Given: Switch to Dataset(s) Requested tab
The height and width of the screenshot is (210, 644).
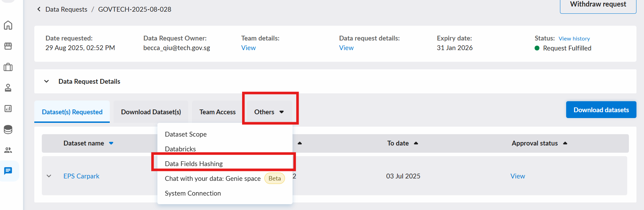Looking at the screenshot, I should 72,112.
